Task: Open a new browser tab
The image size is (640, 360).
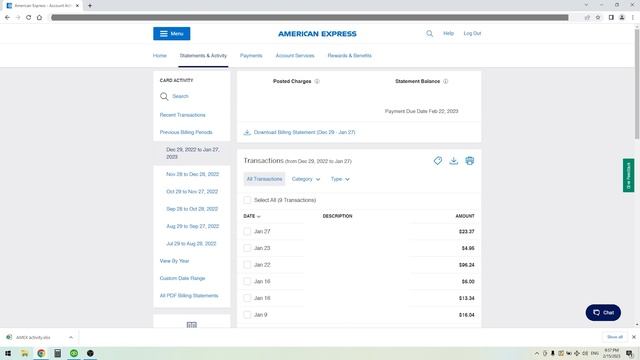Action: 90,6
